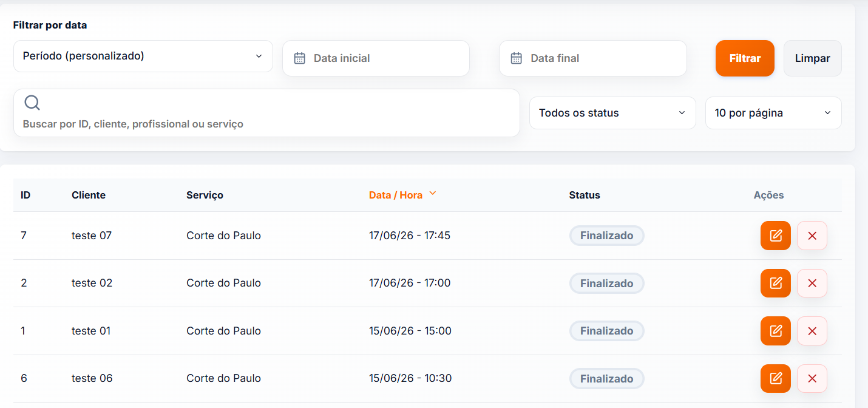This screenshot has width=868, height=408.
Task: Click the Filtrar button
Action: pos(745,58)
